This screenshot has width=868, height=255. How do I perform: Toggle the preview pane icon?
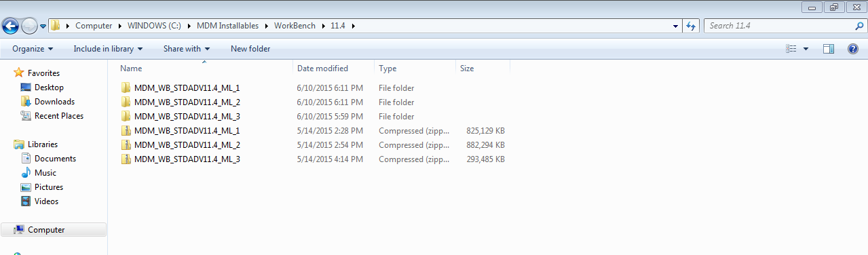click(828, 49)
